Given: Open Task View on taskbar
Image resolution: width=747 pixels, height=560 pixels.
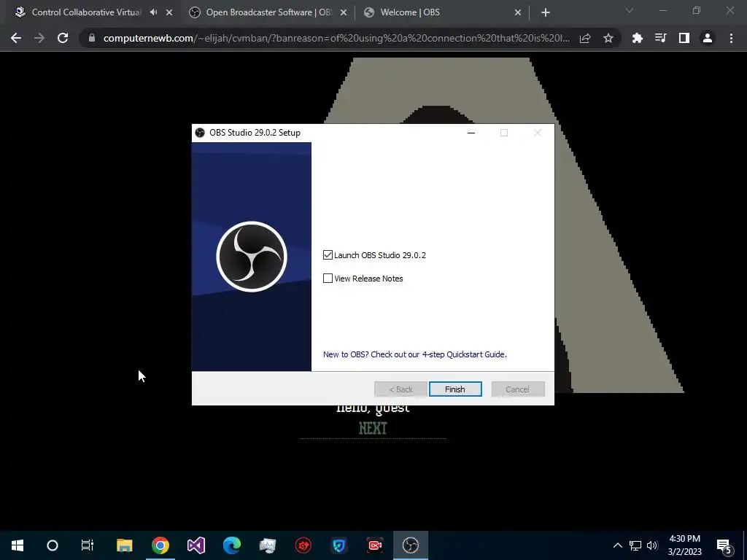Looking at the screenshot, I should (88, 545).
